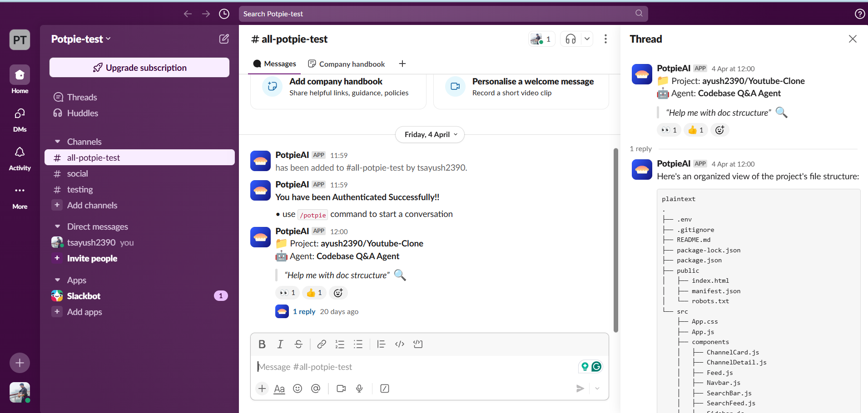This screenshot has height=413, width=868.
Task: Open slash shortcuts in composer
Action: pos(385,388)
